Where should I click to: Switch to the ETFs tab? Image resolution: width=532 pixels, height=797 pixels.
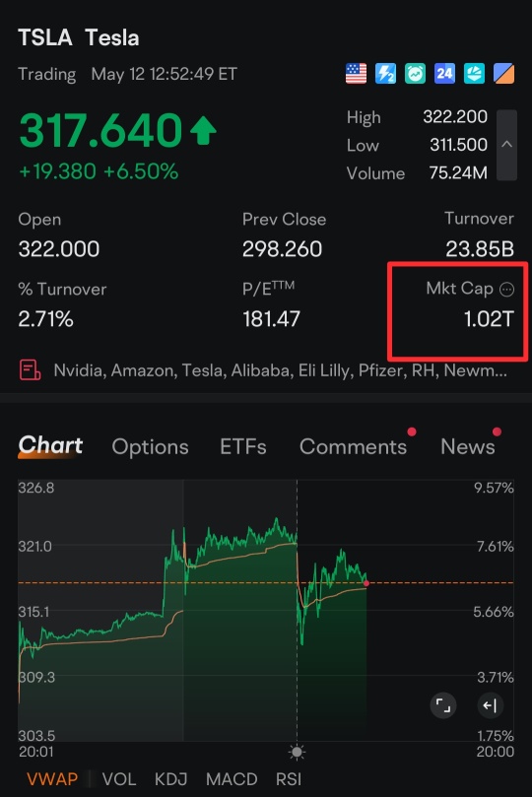pyautogui.click(x=243, y=447)
